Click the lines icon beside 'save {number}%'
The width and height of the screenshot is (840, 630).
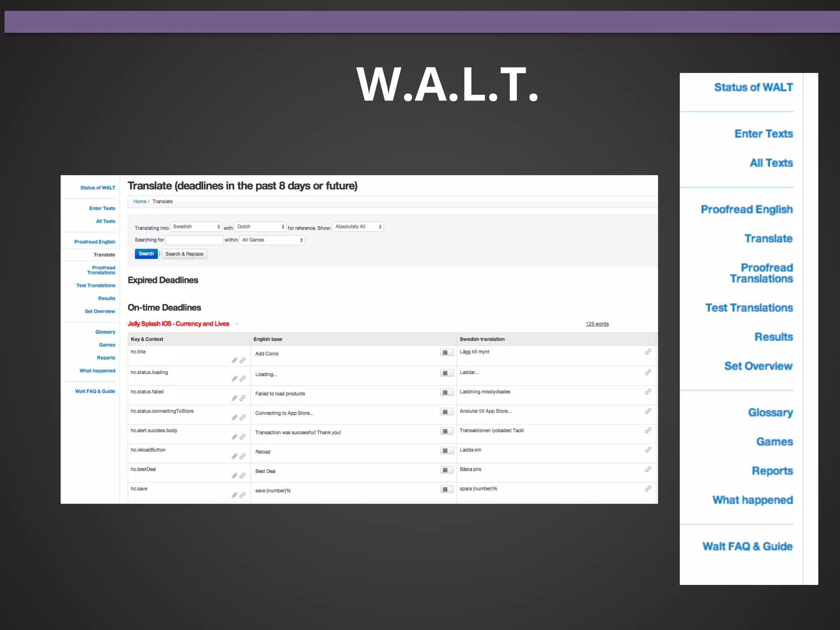coord(447,489)
